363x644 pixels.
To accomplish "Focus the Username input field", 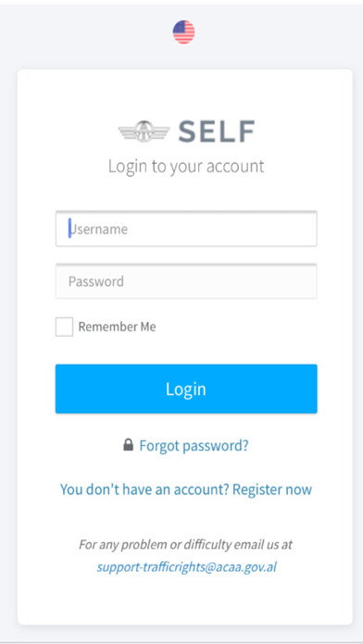I will pyautogui.click(x=186, y=229).
